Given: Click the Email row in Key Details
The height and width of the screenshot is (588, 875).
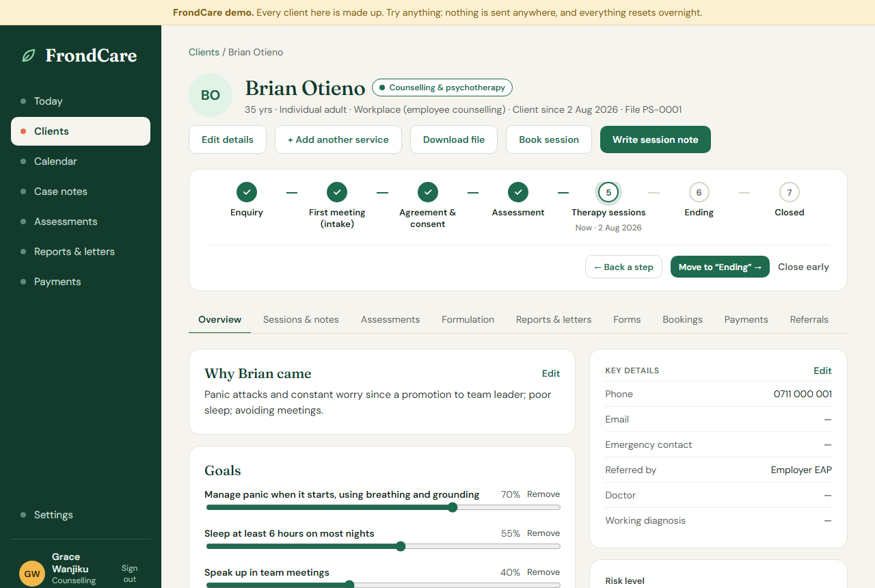Looking at the screenshot, I should click(718, 419).
